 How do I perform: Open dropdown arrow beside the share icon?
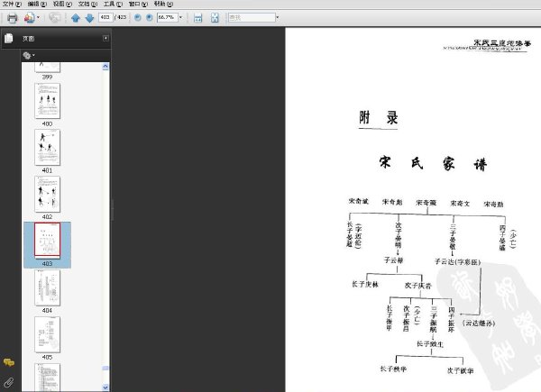tap(38, 17)
